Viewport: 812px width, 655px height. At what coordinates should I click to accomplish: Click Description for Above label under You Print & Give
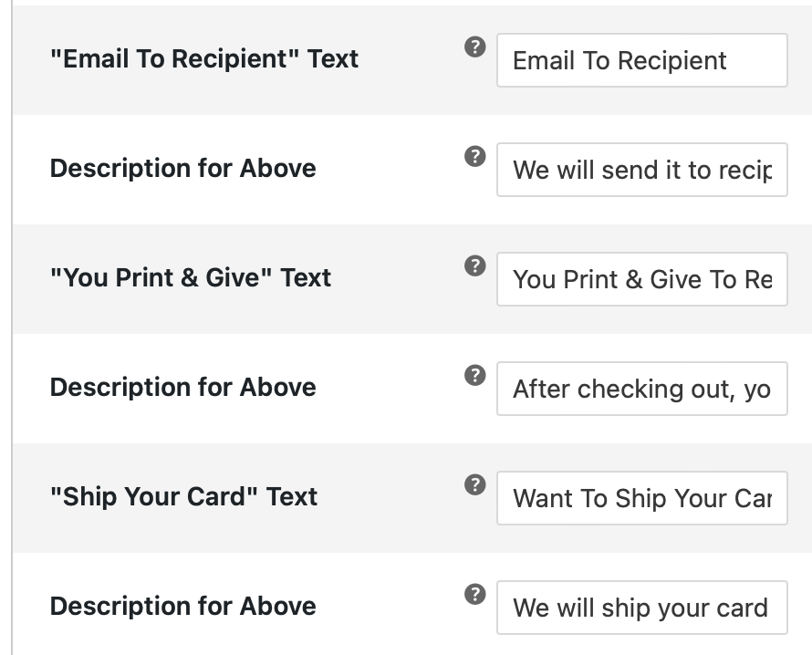coord(182,388)
